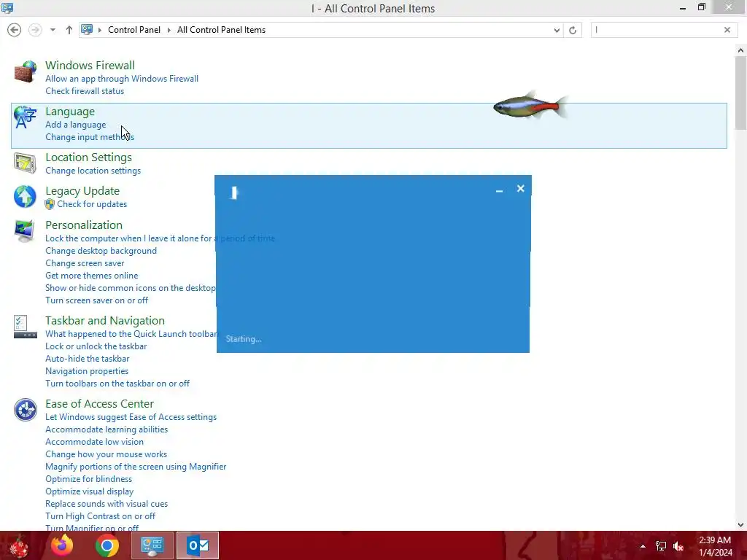This screenshot has height=560, width=747.
Task: Close the blue Starting splash window
Action: click(x=521, y=189)
